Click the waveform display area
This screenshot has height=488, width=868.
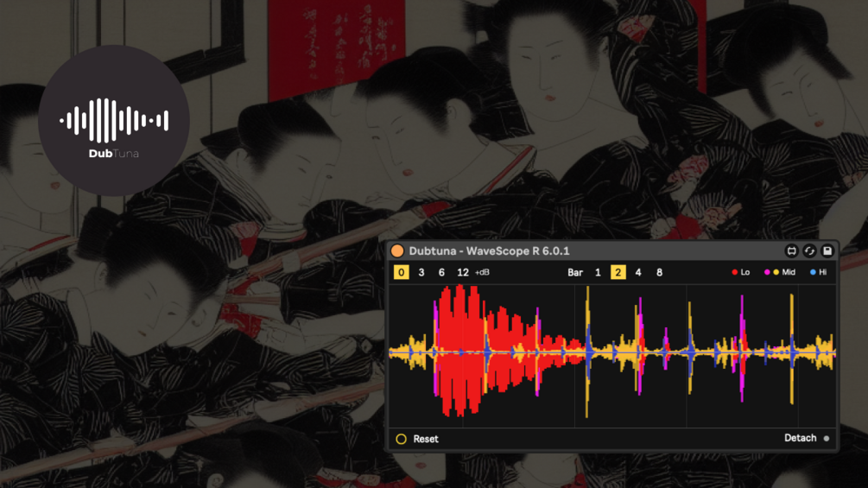612,356
